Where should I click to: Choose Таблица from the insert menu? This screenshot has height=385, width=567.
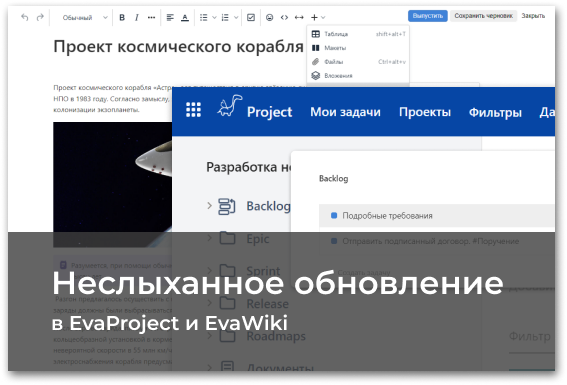click(x=358, y=34)
